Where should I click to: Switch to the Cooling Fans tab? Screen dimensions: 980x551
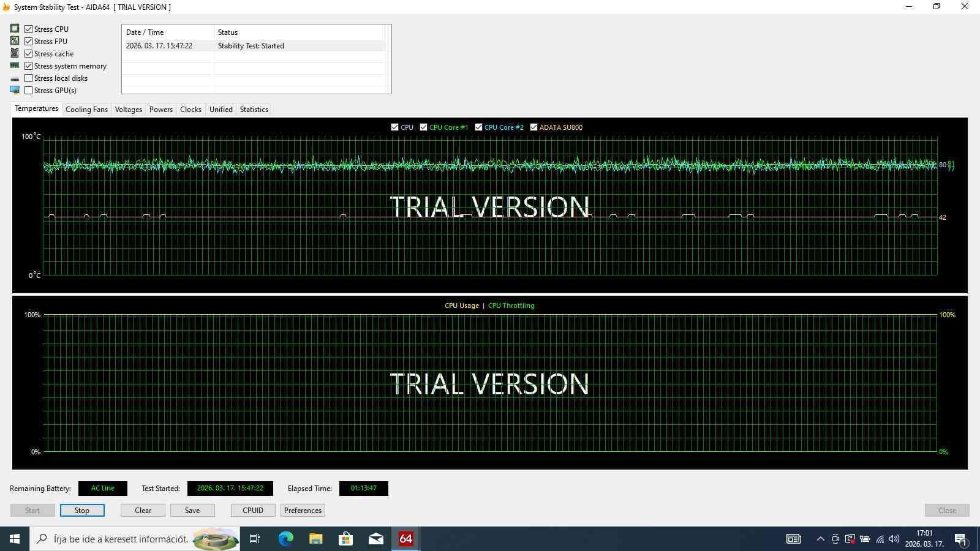86,110
